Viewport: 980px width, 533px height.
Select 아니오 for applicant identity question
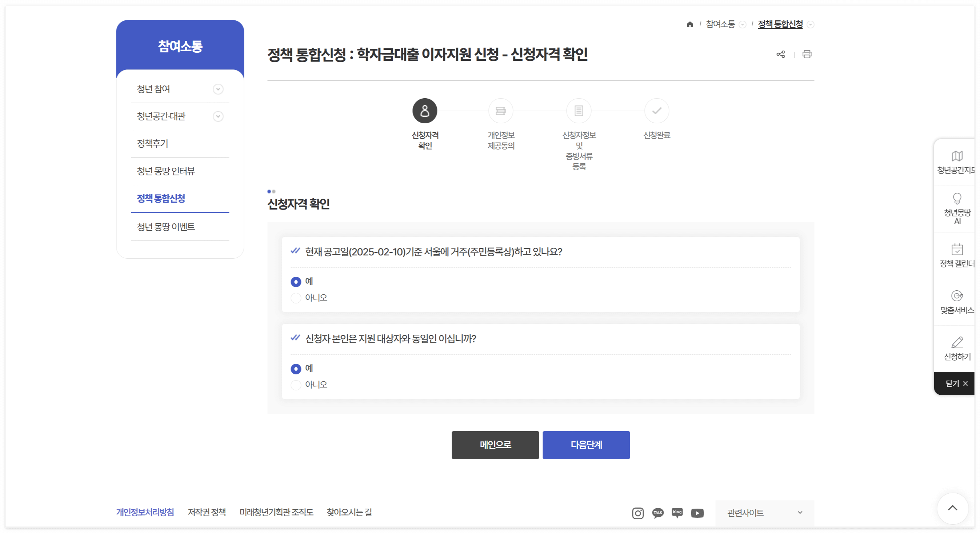click(x=296, y=385)
